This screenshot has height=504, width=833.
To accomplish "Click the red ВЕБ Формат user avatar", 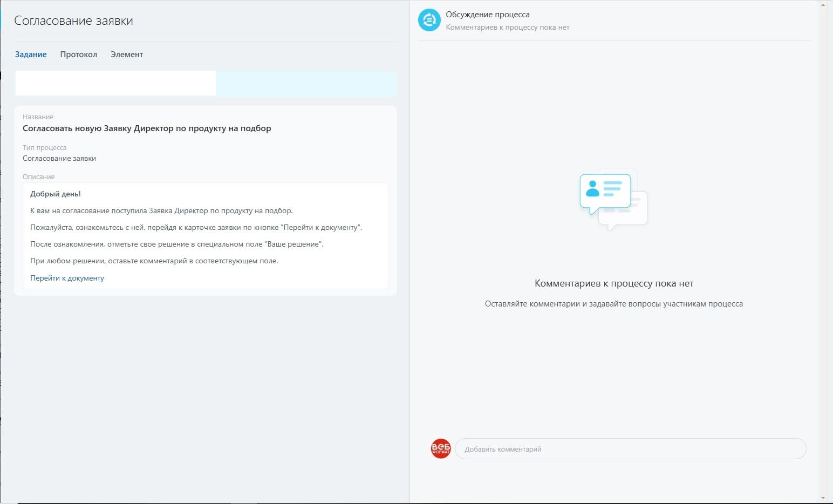I will point(441,448).
